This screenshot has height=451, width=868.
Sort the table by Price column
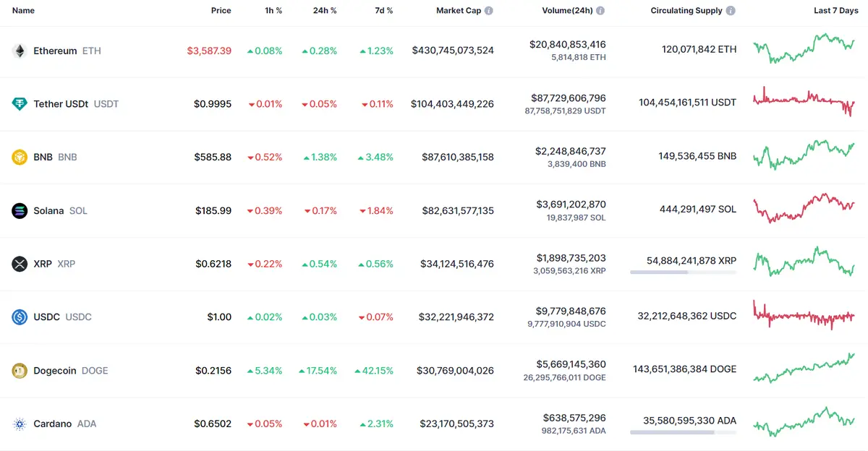tap(221, 10)
